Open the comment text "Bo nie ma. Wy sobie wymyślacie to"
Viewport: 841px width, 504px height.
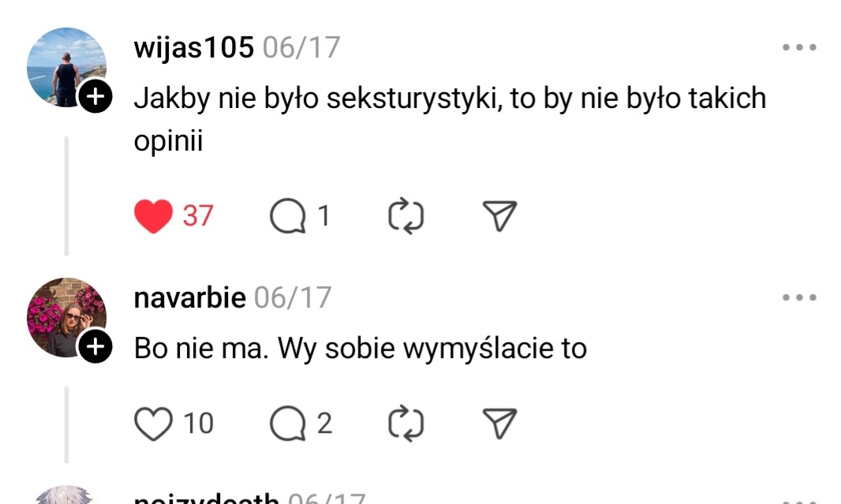point(361,348)
